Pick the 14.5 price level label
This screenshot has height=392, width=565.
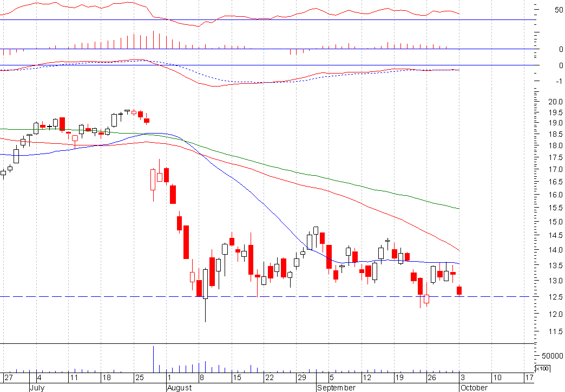pyautogui.click(x=555, y=236)
